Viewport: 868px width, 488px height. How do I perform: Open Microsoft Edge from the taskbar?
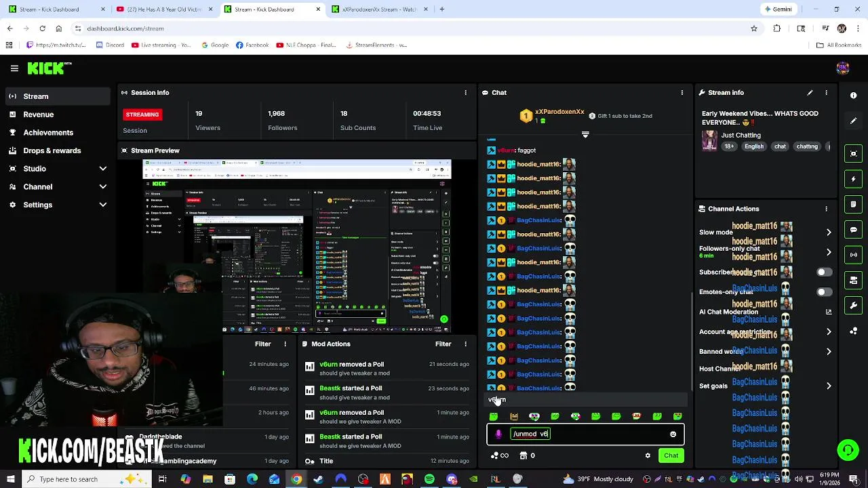click(x=252, y=479)
